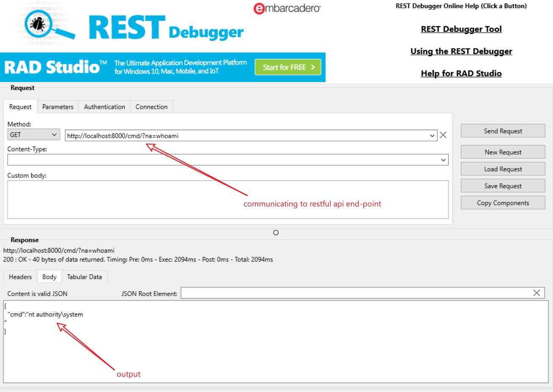The image size is (553, 392).
Task: Click the response URL text under Response
Action: [x=59, y=250]
